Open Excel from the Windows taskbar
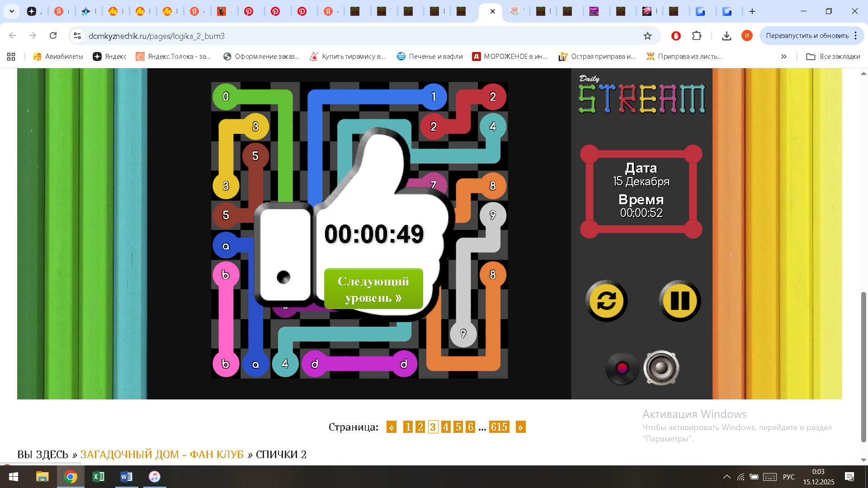Screen dimensions: 868x488 coord(98,477)
